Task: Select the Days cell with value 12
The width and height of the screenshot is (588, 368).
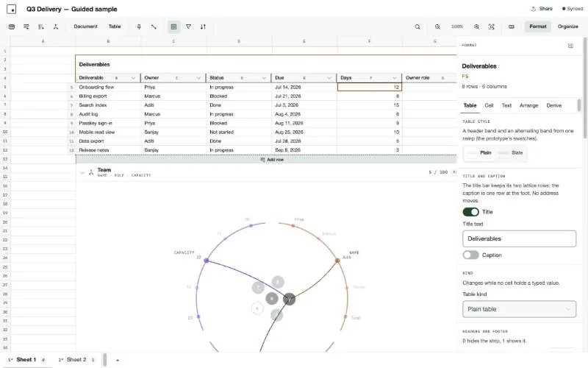Action: (x=370, y=87)
